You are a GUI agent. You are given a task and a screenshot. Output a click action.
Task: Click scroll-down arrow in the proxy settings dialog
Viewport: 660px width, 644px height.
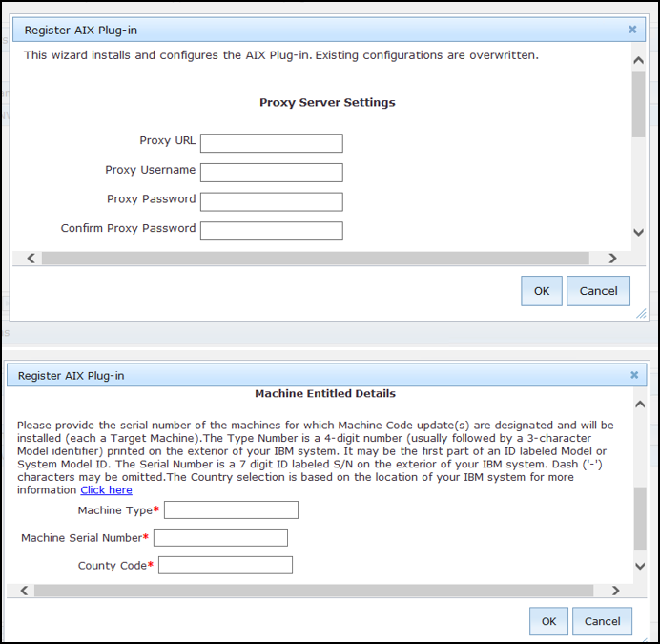pos(638,232)
